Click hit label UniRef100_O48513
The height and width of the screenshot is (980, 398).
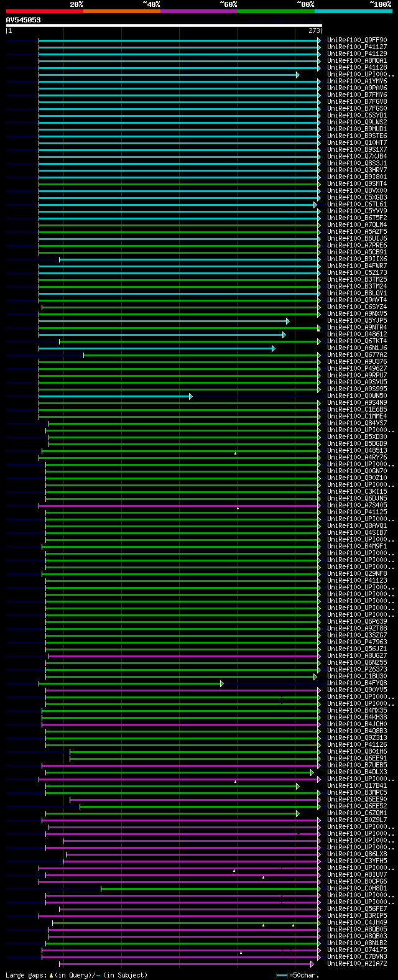(357, 451)
